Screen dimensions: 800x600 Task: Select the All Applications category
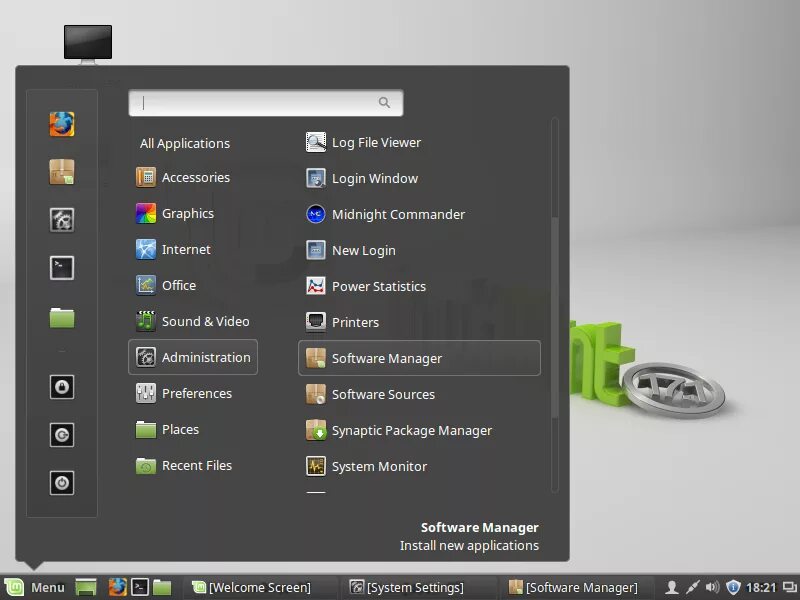pos(185,143)
